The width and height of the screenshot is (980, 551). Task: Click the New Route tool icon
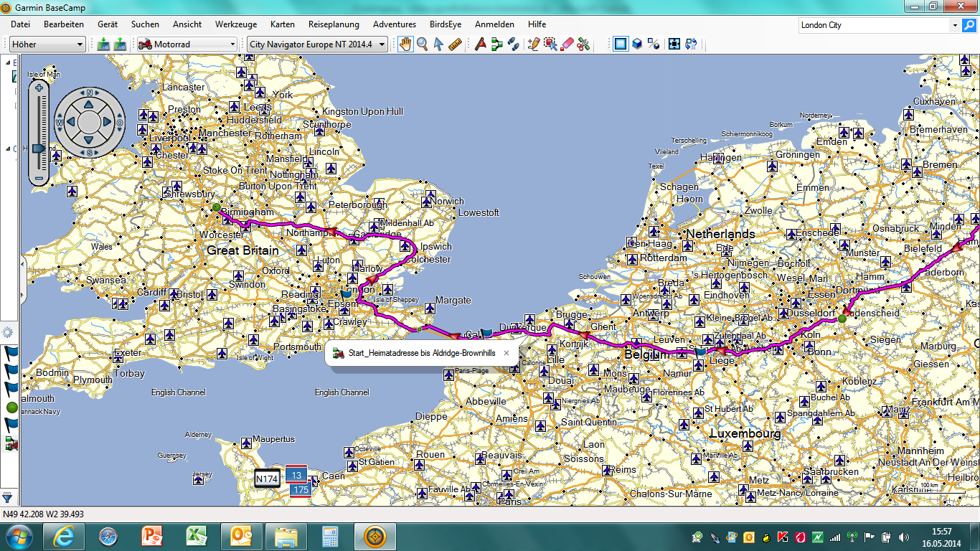tap(496, 44)
